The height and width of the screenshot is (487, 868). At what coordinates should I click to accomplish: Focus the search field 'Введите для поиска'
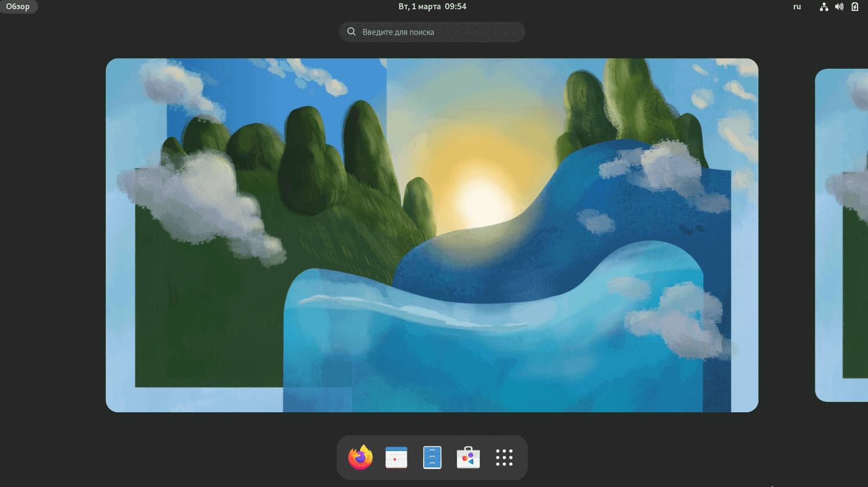pos(432,32)
